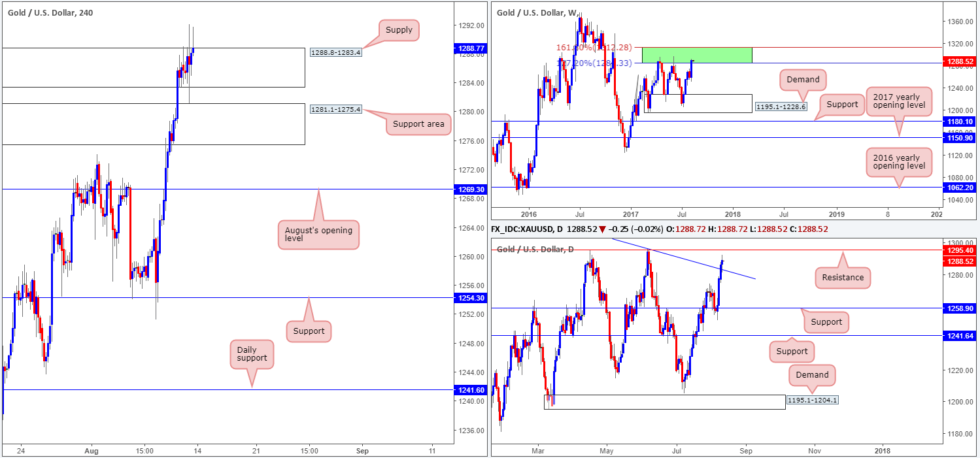980x458 pixels.
Task: Click '1288.8-1283.4' supply zone label
Action: (x=336, y=52)
